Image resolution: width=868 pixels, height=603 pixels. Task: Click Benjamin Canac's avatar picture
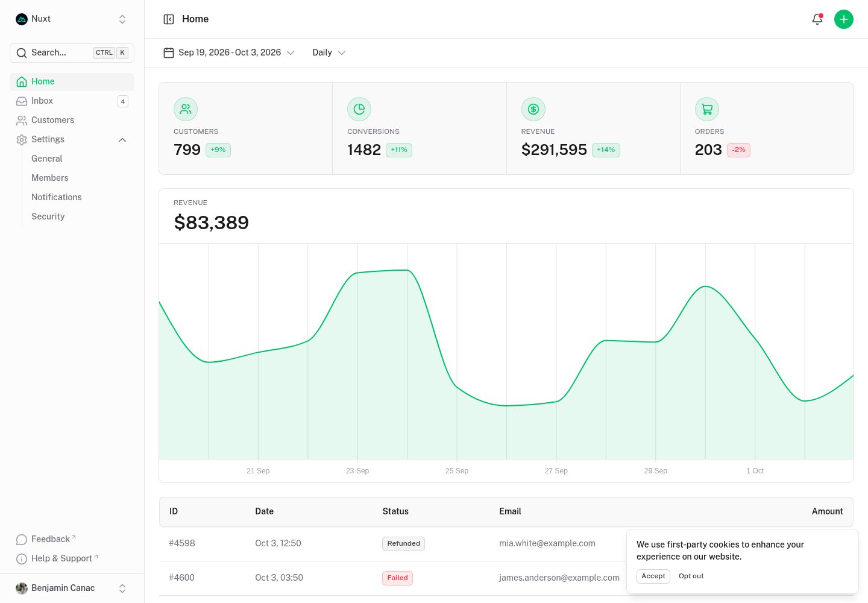(x=22, y=589)
